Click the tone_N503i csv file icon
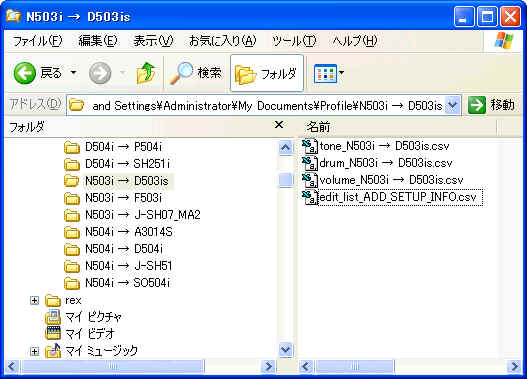The image size is (527, 379). (309, 146)
